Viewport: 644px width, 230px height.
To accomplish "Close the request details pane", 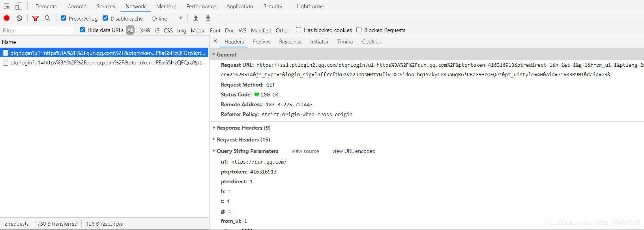I will [215, 41].
